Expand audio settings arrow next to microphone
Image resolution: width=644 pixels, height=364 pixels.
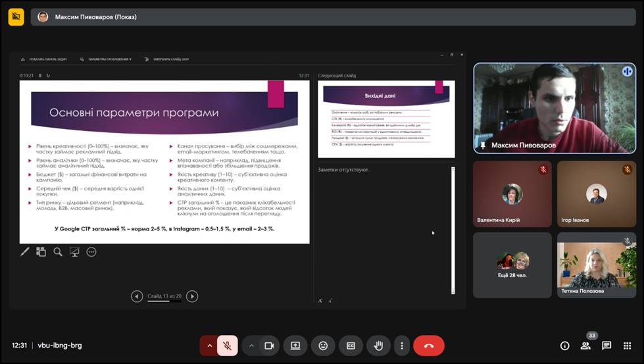point(209,346)
